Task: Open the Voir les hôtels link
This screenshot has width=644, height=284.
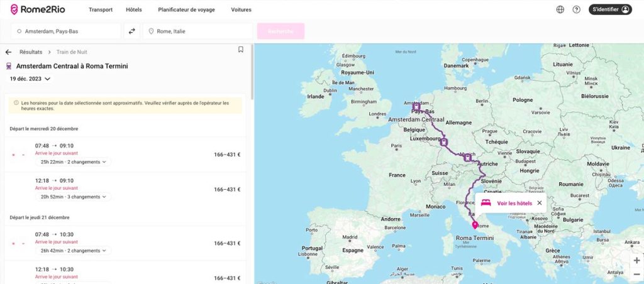Action: click(514, 203)
